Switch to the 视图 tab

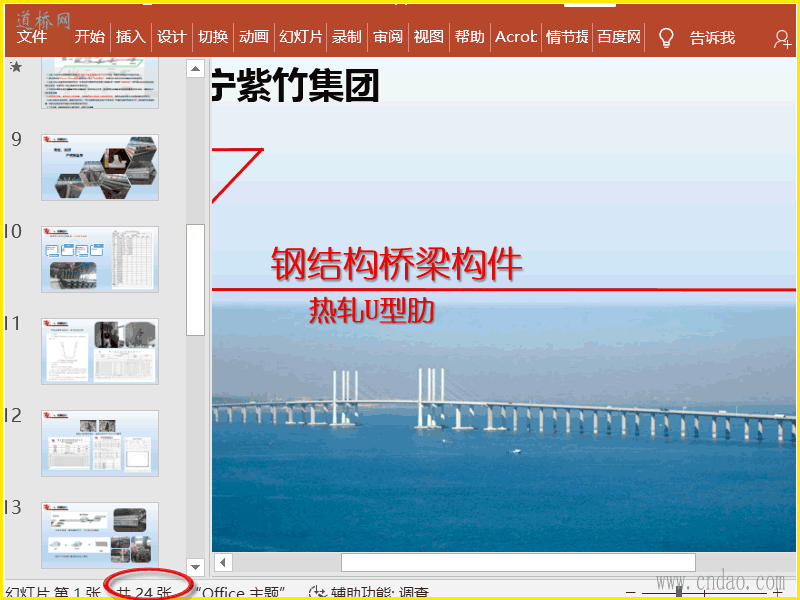[429, 37]
